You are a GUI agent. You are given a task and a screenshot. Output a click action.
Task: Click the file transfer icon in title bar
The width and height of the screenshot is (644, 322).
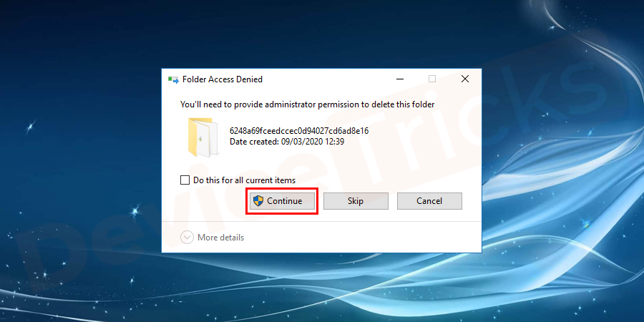point(173,79)
